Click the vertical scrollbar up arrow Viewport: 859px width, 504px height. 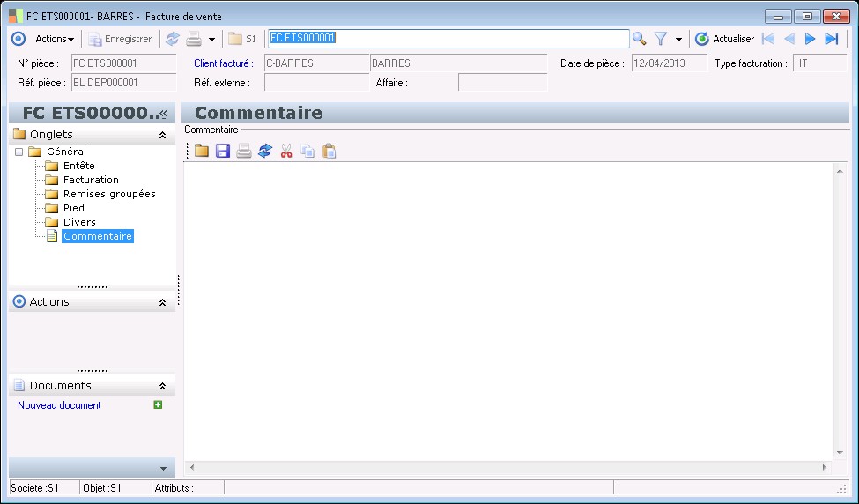pos(840,172)
